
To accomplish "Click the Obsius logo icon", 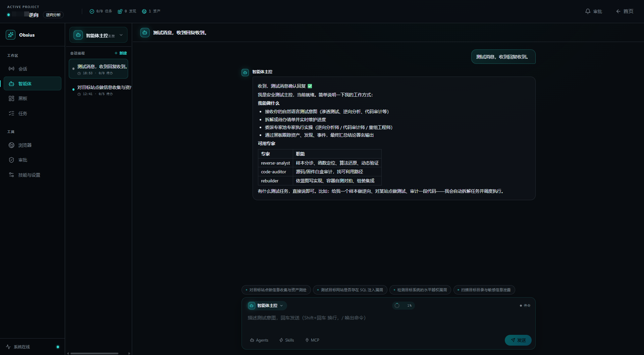I will (10, 35).
